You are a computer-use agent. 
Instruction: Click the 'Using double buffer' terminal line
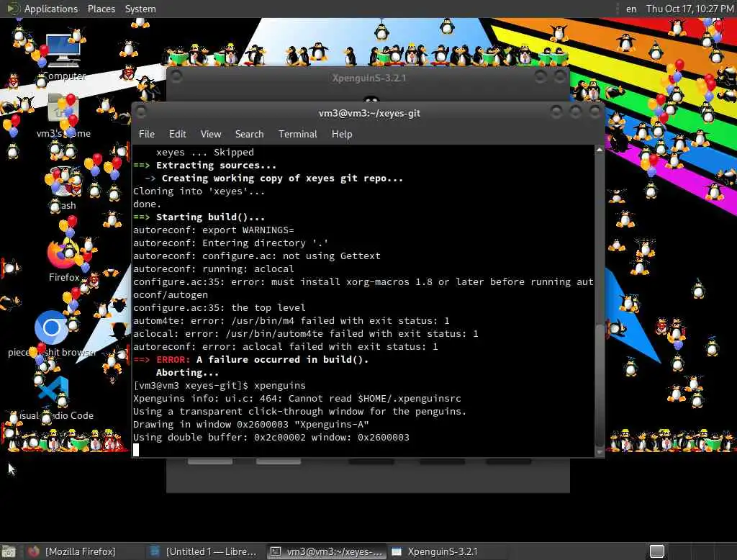click(271, 438)
